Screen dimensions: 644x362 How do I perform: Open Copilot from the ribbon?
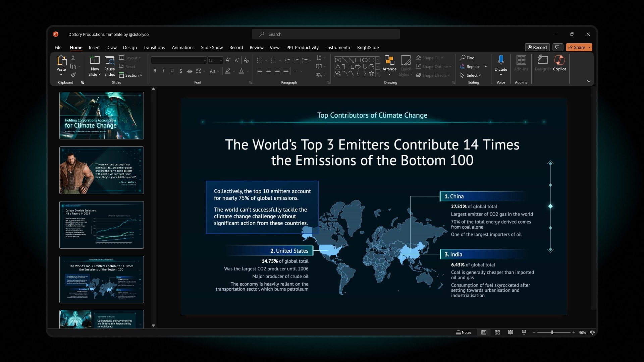pyautogui.click(x=559, y=61)
